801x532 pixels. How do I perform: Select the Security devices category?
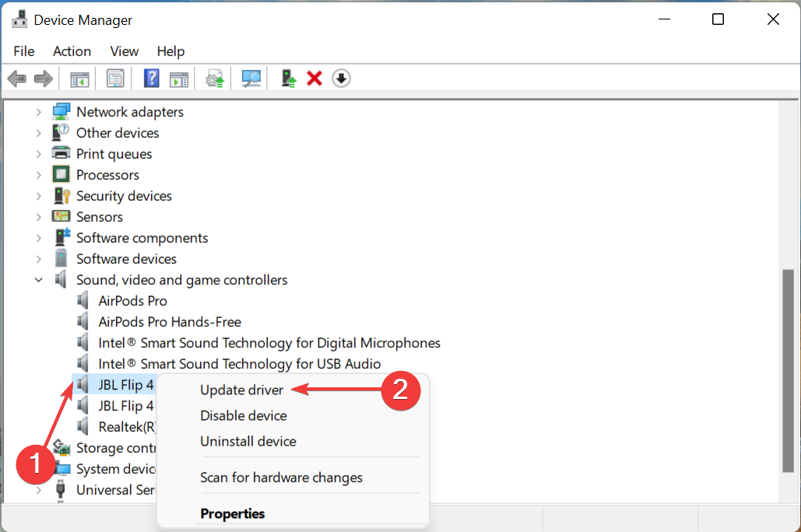124,196
